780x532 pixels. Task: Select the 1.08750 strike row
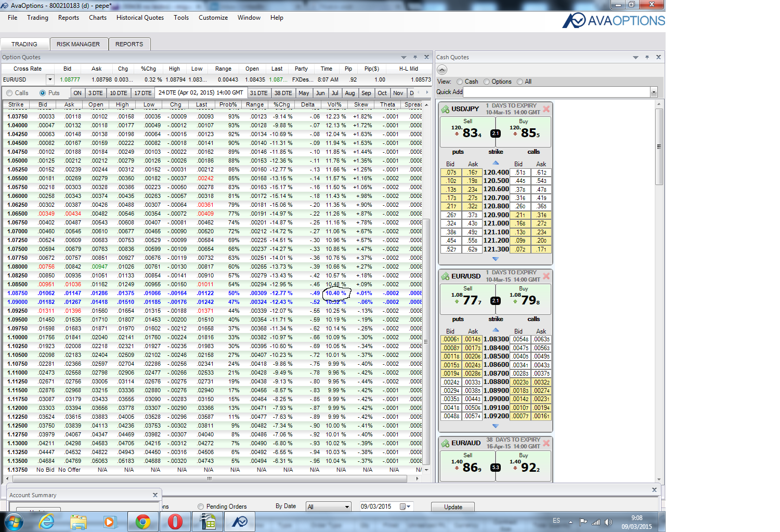[212, 293]
